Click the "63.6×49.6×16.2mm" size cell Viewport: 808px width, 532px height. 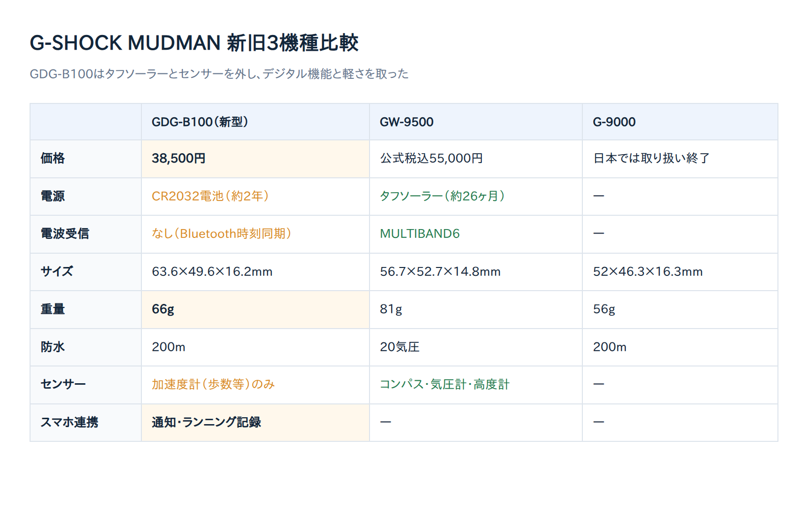point(255,271)
